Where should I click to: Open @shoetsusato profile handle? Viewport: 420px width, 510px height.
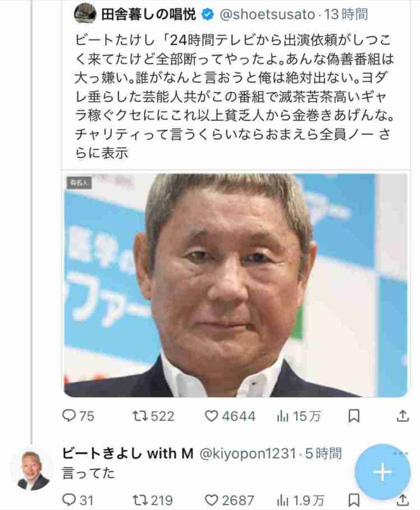click(x=267, y=14)
